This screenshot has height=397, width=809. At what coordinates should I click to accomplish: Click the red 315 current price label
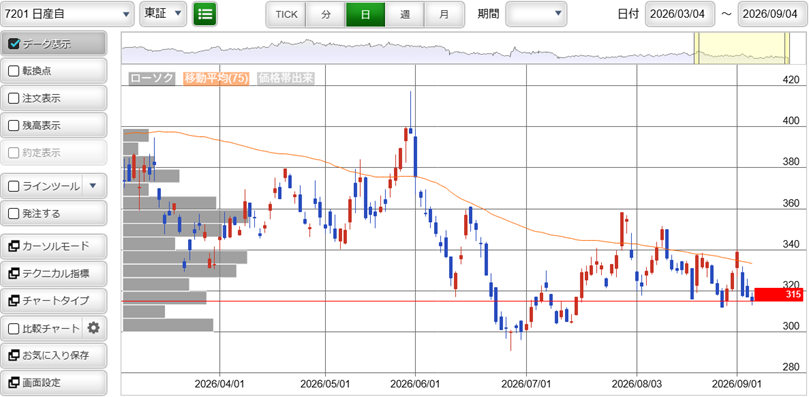pos(779,295)
